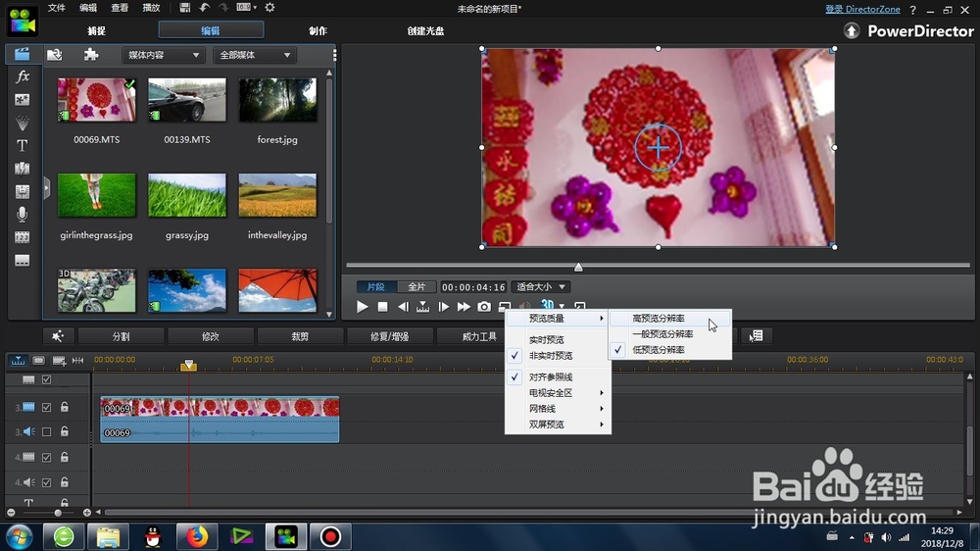This screenshot has height=551, width=980.
Task: Stop preview playback
Action: click(382, 307)
